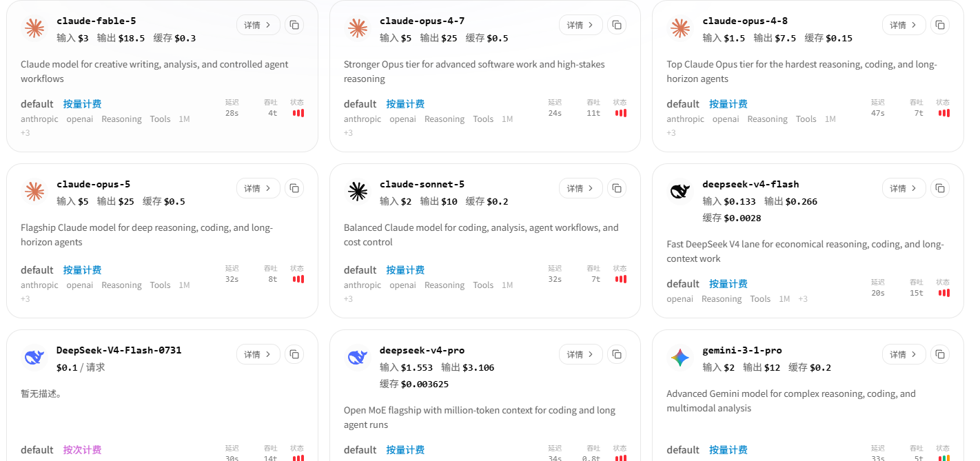Select Reasoning tag on claude-opus-4-8 card
980x461 pixels.
pyautogui.click(x=767, y=119)
